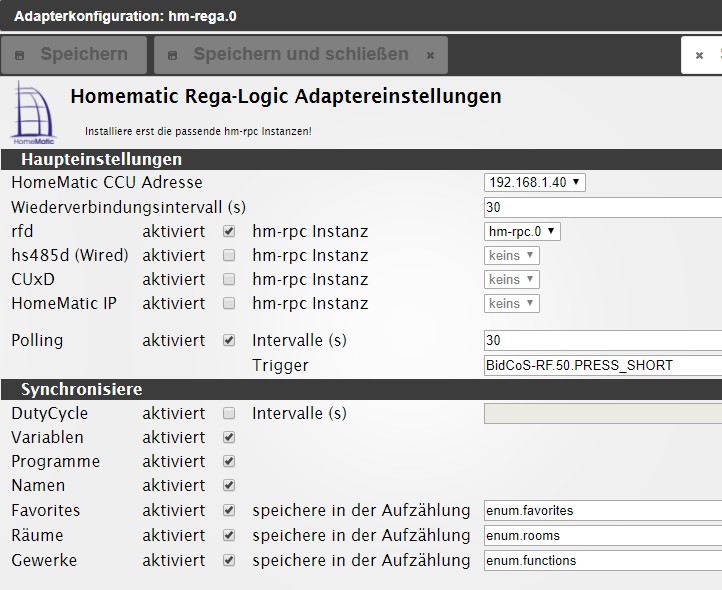Click the Trigger input field

(x=603, y=365)
